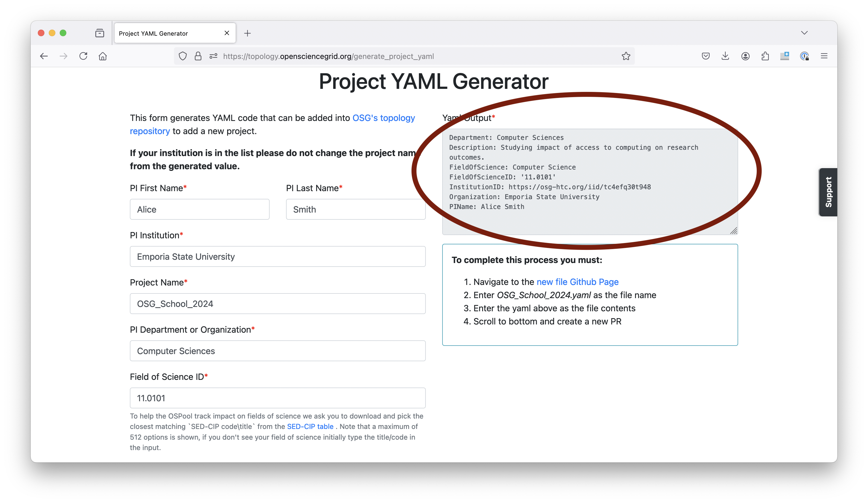Click the Project Name input field
Screen dimensions: 868x503
tap(278, 304)
